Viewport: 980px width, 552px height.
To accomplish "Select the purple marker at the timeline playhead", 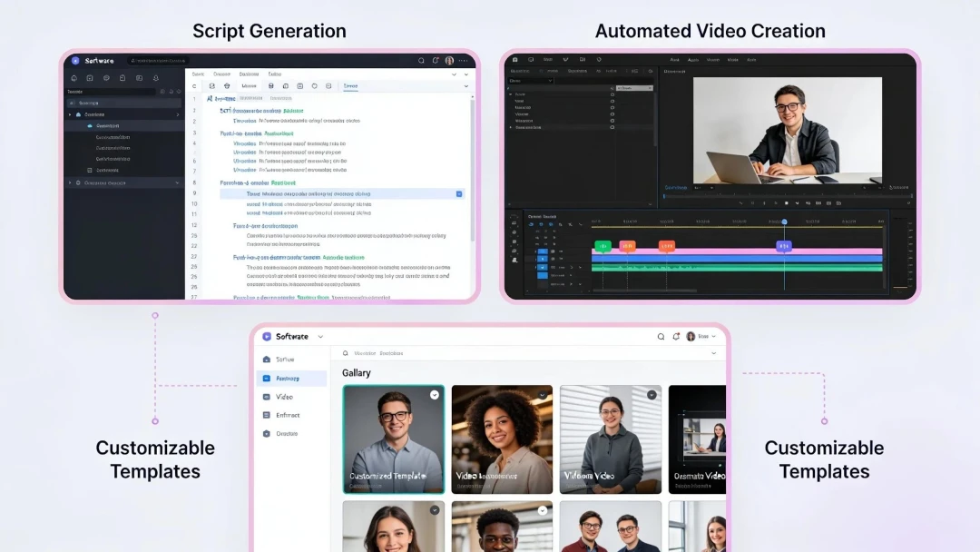I will point(784,246).
